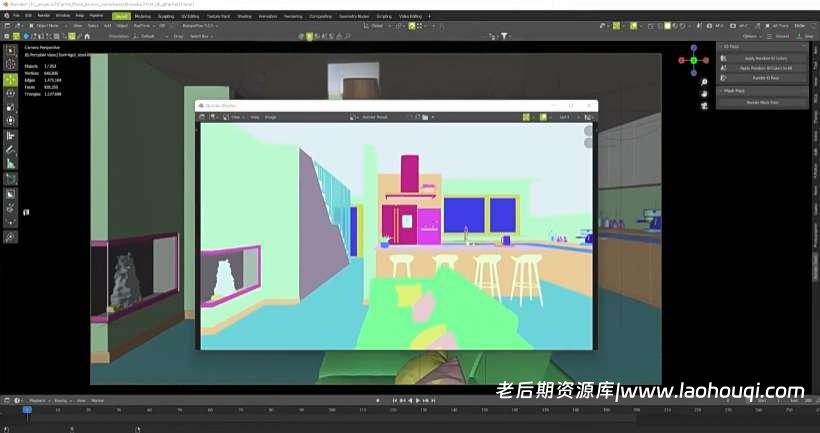
Task: Click the blue current frame marker
Action: point(27,410)
